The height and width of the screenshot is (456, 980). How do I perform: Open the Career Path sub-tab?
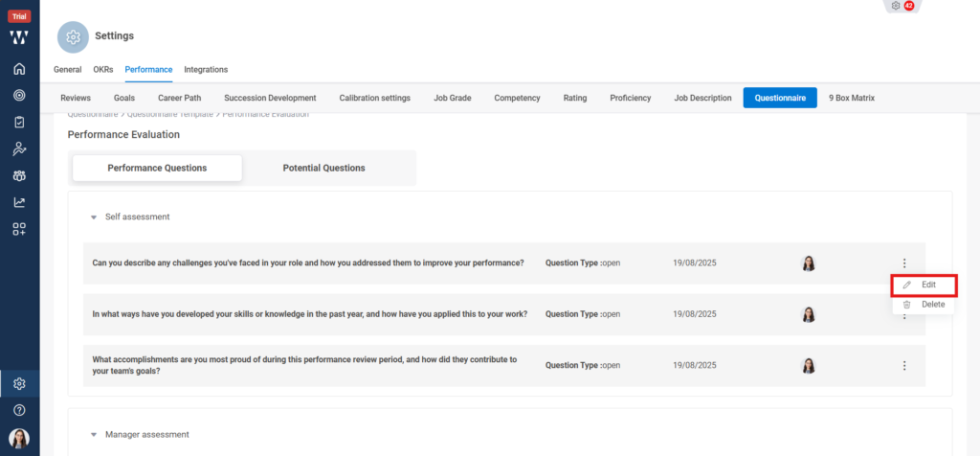179,98
